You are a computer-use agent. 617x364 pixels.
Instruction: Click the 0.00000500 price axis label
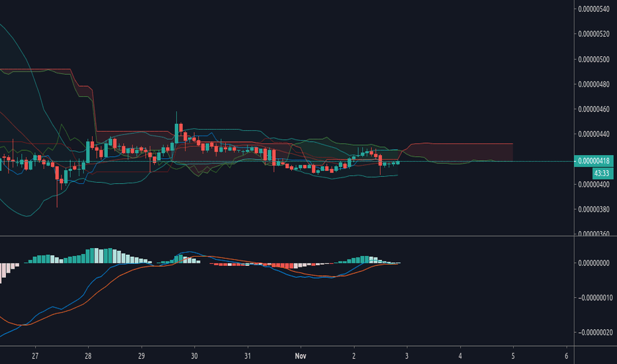pos(594,59)
